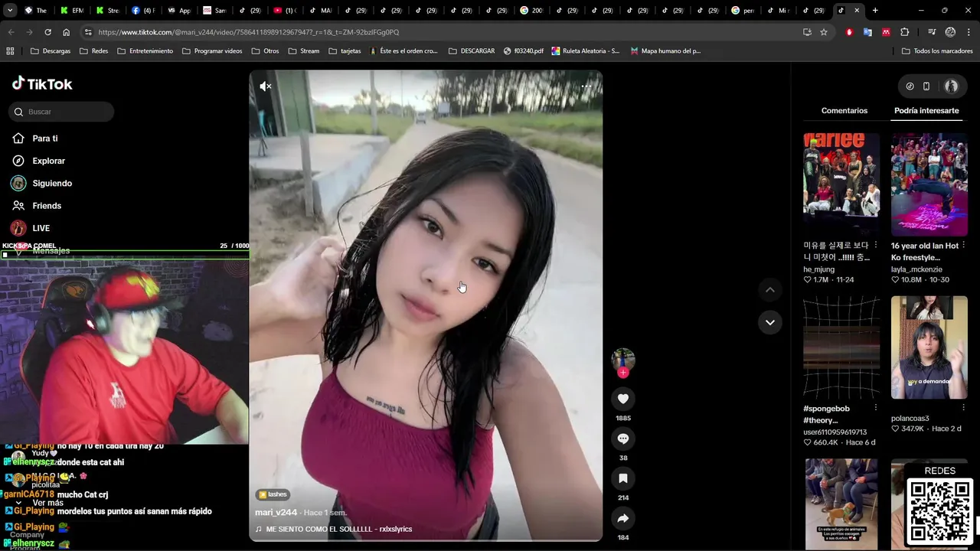The image size is (980, 551).
Task: Open the video comments via the bubble icon
Action: 623,439
